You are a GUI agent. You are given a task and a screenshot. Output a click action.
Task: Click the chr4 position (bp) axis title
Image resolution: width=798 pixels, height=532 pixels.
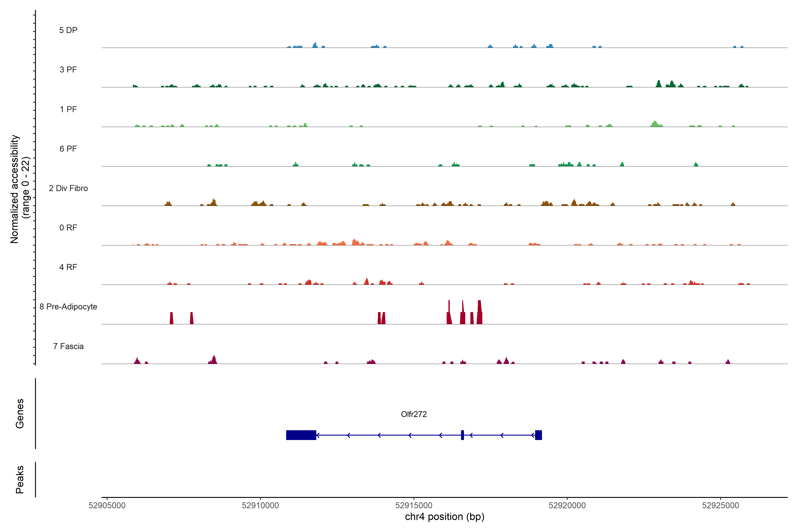[444, 517]
